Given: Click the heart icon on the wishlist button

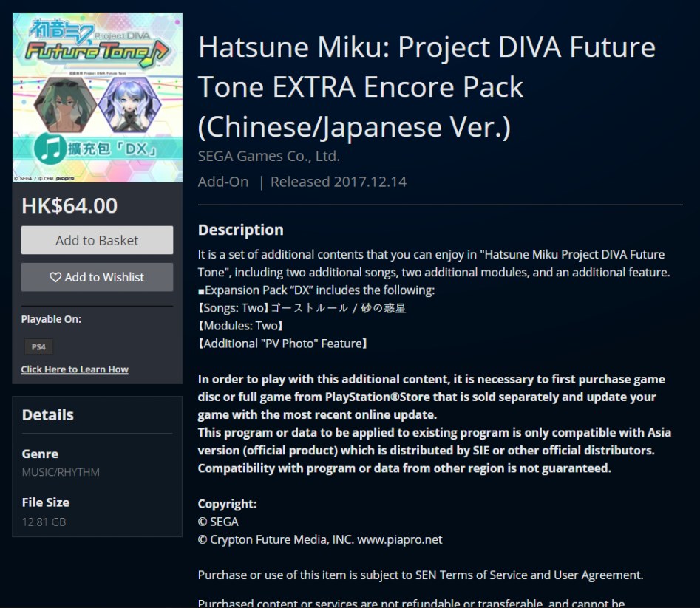Looking at the screenshot, I should [55, 277].
